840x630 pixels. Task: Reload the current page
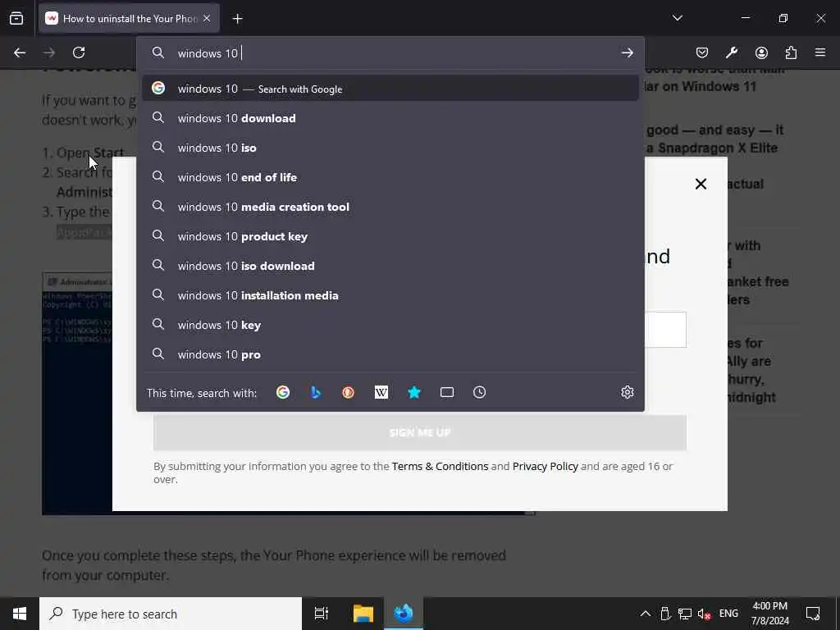click(x=79, y=52)
